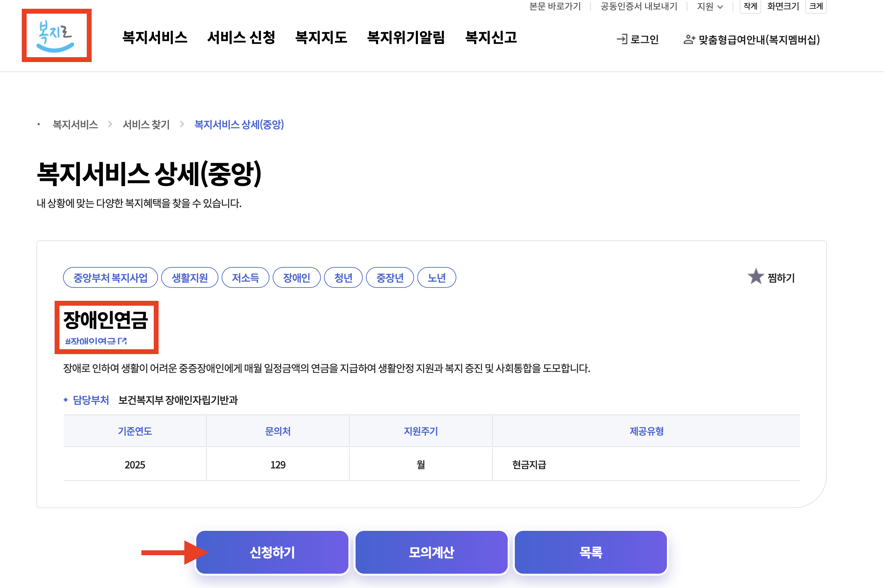The height and width of the screenshot is (588, 884).
Task: Click the 신청하기 button
Action: coord(272,552)
